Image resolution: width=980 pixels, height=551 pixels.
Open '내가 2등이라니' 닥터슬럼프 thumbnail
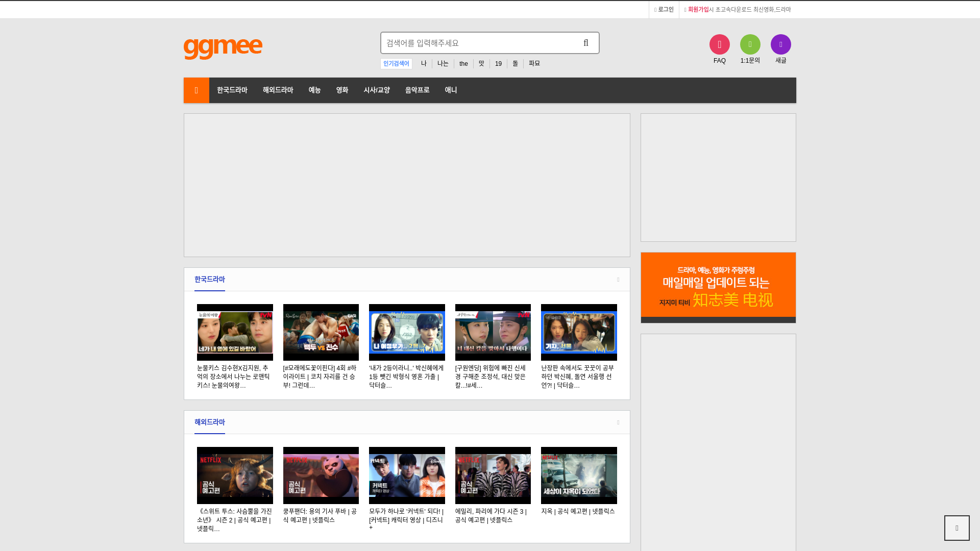407,333
